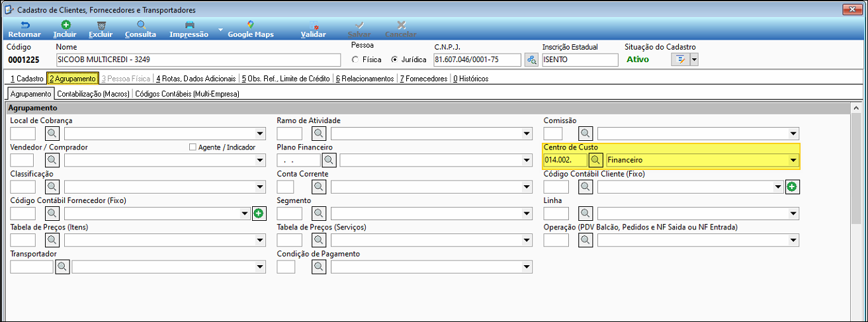Expand the Local de Cobrança dropdown
This screenshot has width=868, height=322.
(260, 134)
